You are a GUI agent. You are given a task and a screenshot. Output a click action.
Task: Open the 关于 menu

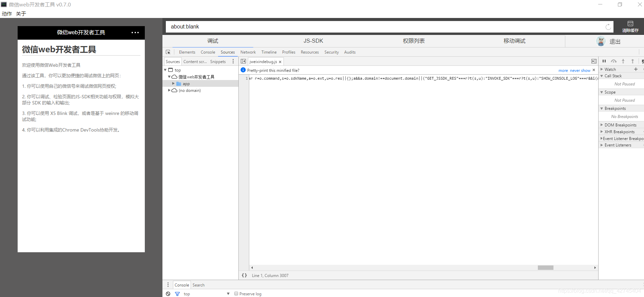pos(21,14)
